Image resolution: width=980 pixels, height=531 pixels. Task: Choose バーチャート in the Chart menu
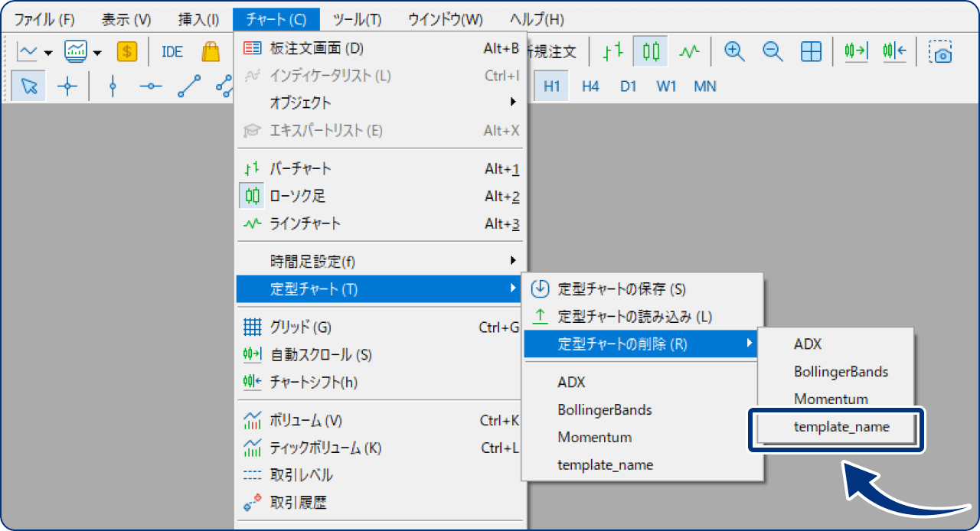click(x=381, y=168)
